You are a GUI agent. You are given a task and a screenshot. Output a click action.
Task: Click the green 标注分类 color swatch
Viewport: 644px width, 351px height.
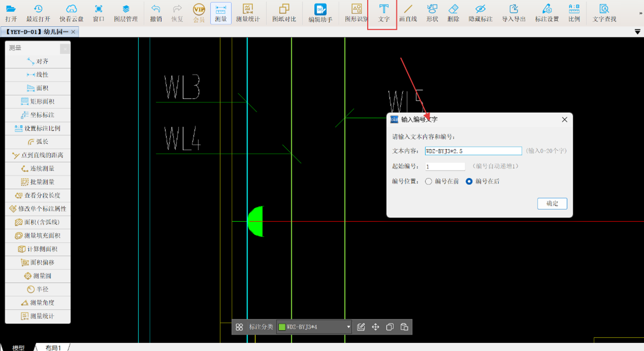[x=282, y=327]
